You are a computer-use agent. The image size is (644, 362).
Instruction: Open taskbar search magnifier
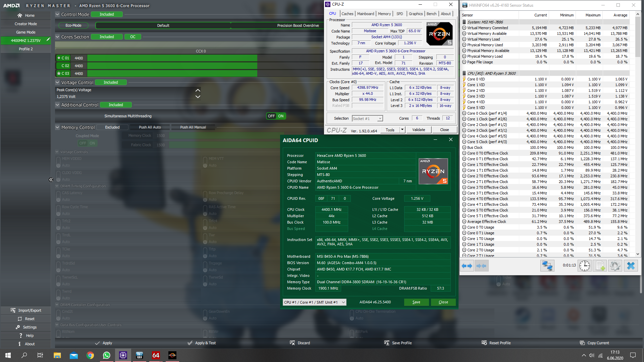pos(24,355)
